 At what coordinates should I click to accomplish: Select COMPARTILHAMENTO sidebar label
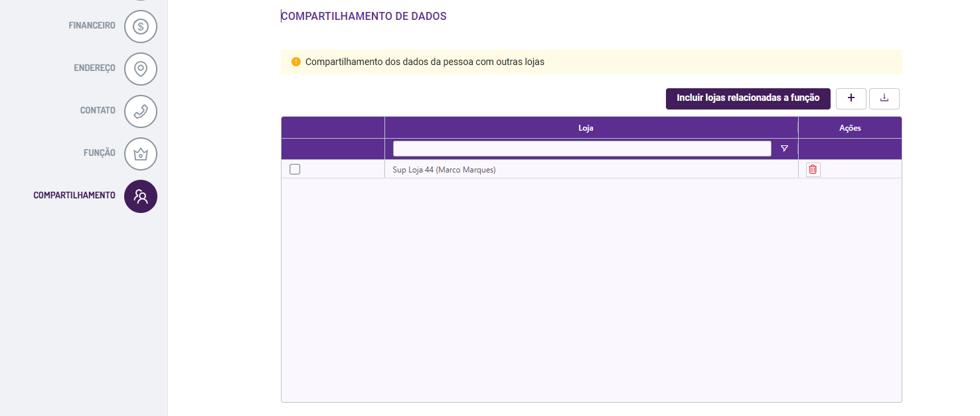tap(74, 196)
